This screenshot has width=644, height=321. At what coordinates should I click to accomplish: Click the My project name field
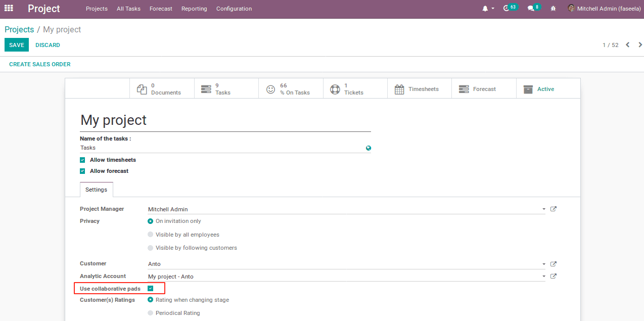coord(225,120)
